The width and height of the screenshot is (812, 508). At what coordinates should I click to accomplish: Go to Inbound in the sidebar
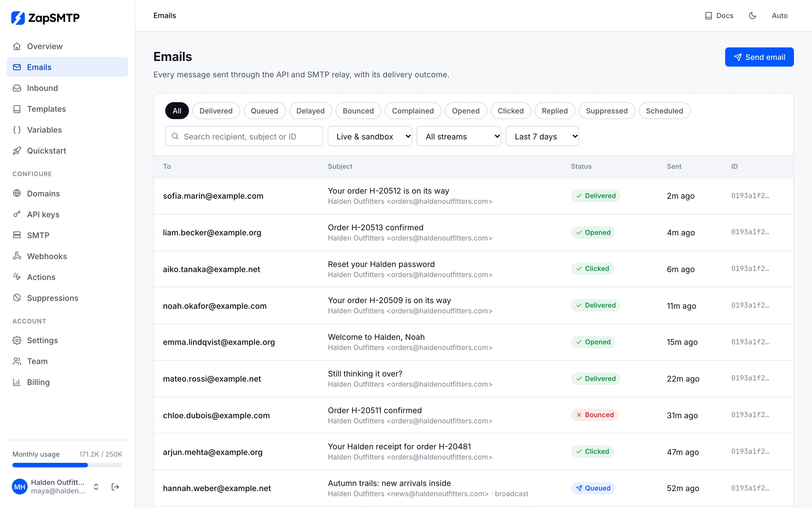[x=67, y=88]
